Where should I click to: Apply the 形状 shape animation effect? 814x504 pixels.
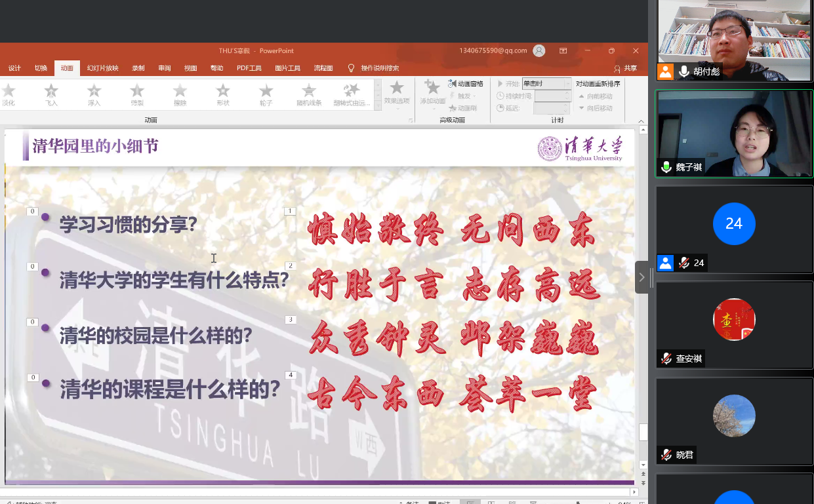point(223,95)
